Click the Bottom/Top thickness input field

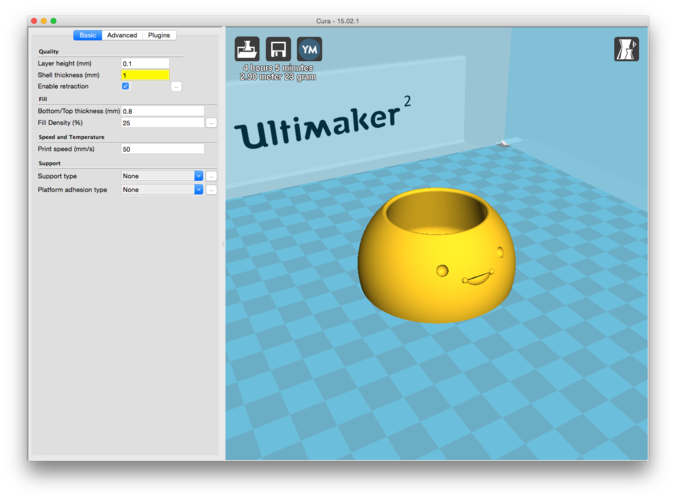coord(163,111)
